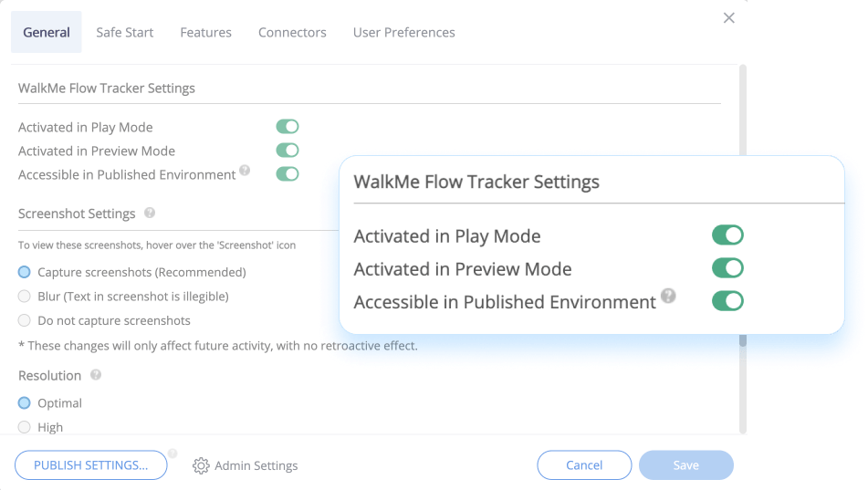Viewport: 868px width, 490px height.
Task: Toggle Accessible in Published Environment in left panel
Action: pyautogui.click(x=288, y=174)
